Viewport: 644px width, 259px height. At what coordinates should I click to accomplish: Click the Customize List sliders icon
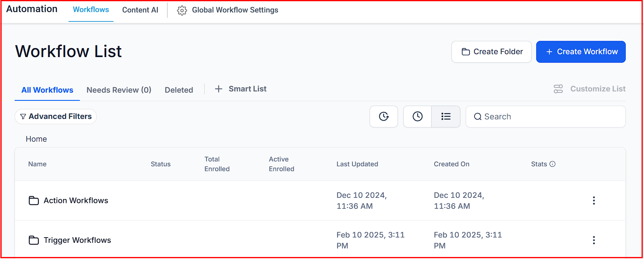tap(558, 89)
